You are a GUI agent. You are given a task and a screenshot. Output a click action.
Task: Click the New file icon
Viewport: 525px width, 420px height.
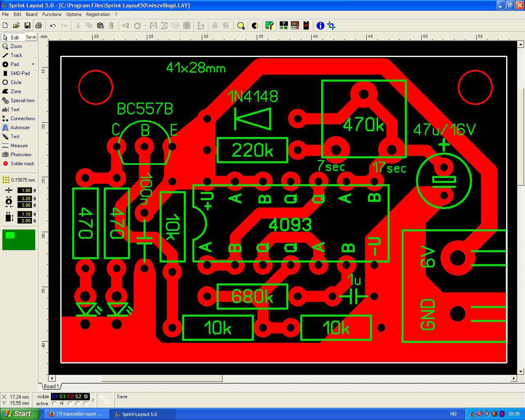pos(5,25)
